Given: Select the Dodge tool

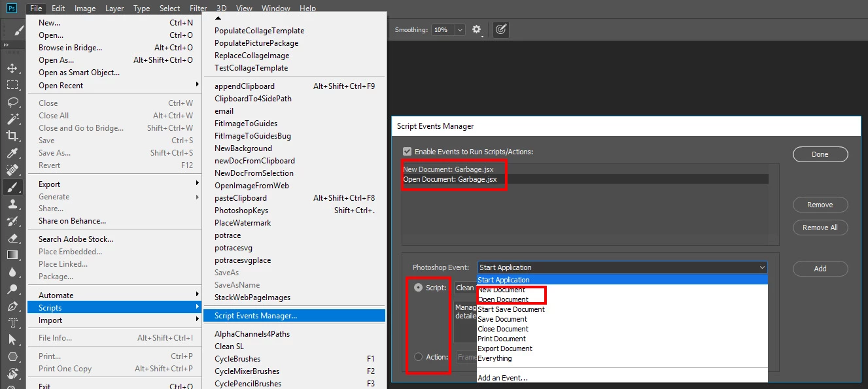Looking at the screenshot, I should (x=12, y=289).
